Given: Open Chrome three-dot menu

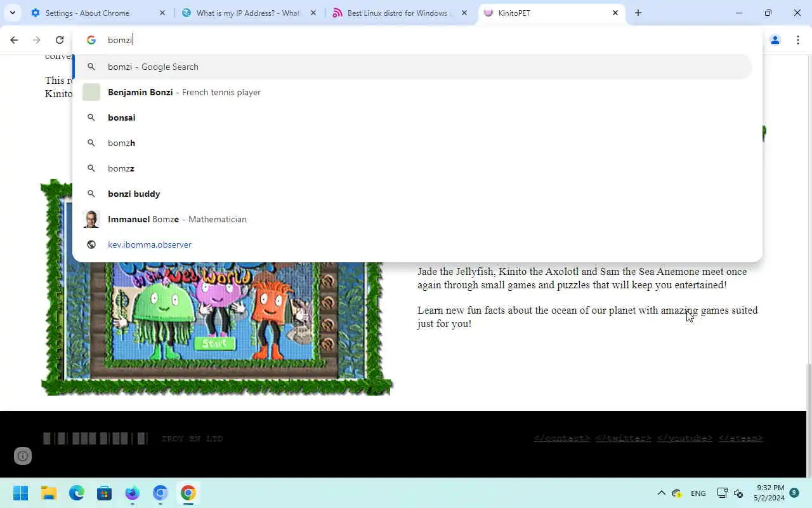Looking at the screenshot, I should (798, 40).
